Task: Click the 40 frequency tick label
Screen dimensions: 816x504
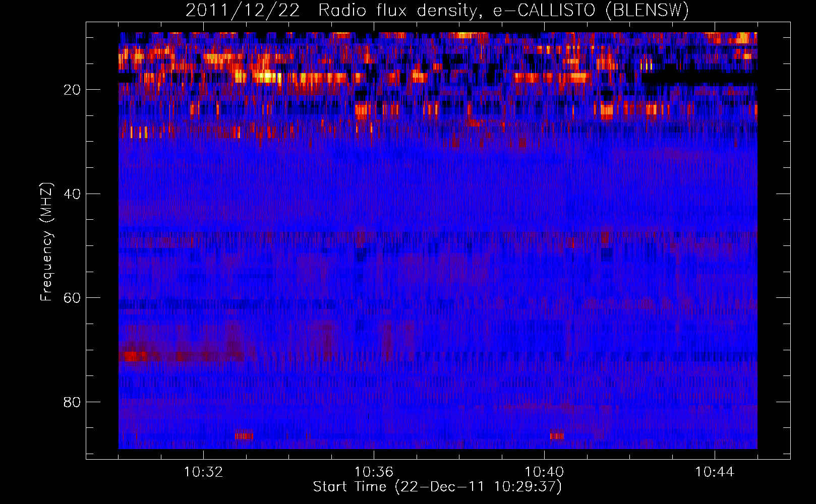Action: pos(73,194)
